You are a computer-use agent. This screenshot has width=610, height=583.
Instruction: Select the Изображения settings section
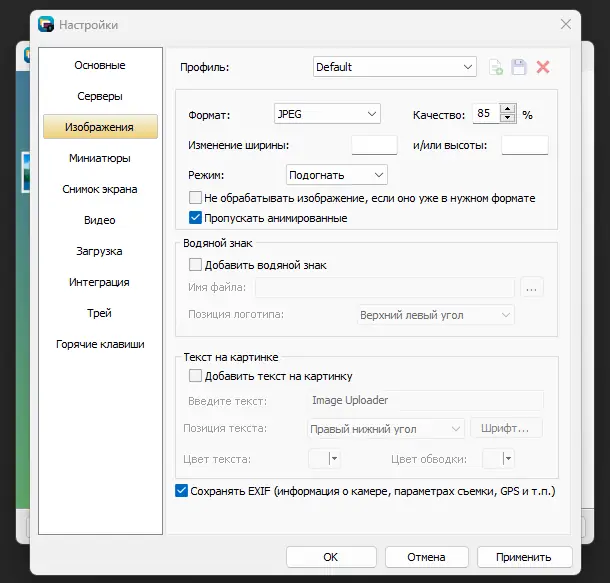[x=100, y=127]
